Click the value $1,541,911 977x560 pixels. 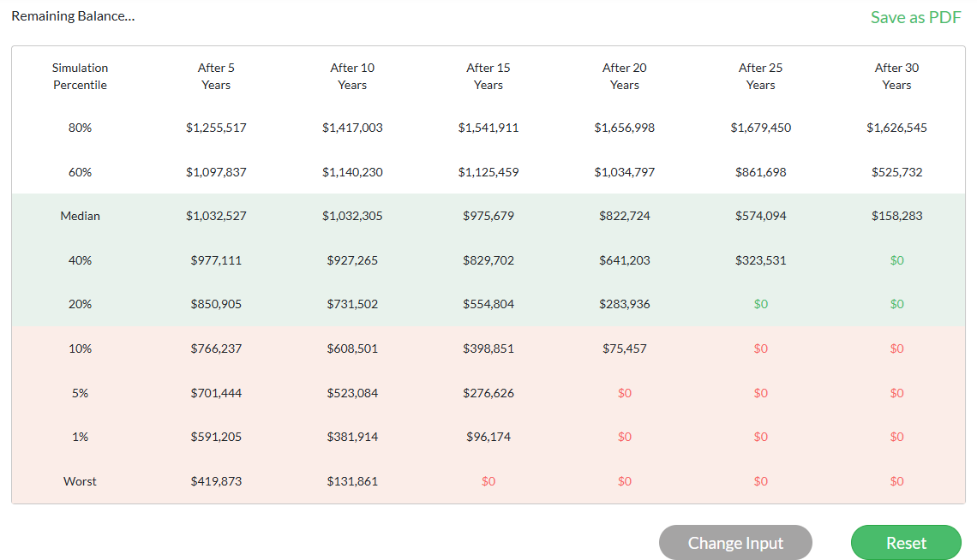(x=488, y=128)
